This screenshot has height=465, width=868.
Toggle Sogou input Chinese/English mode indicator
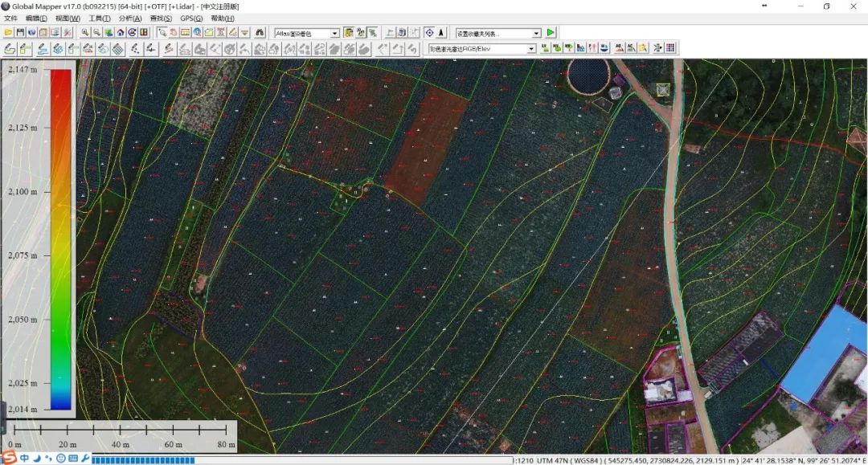(24, 459)
